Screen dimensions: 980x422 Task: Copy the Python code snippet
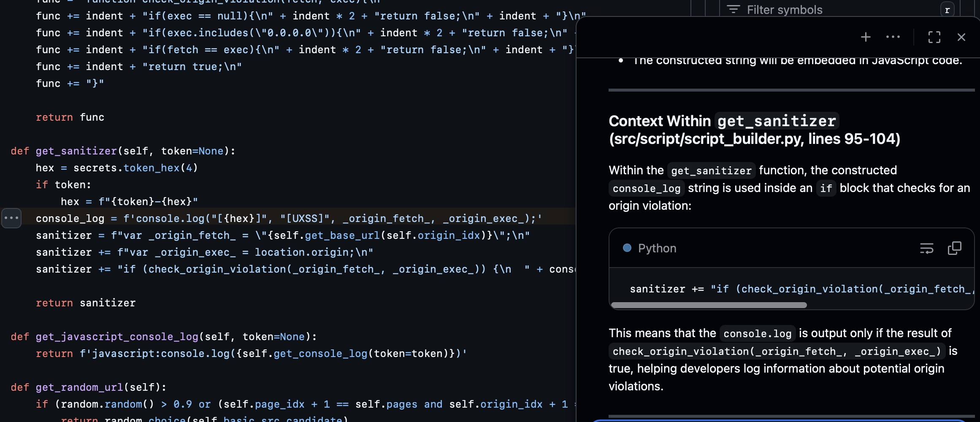coord(954,248)
